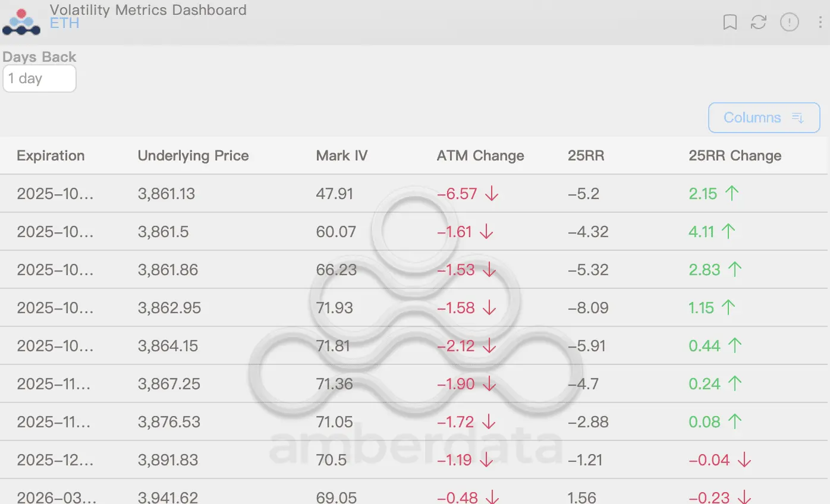
Task: Click the ETH symbol label
Action: (x=64, y=24)
